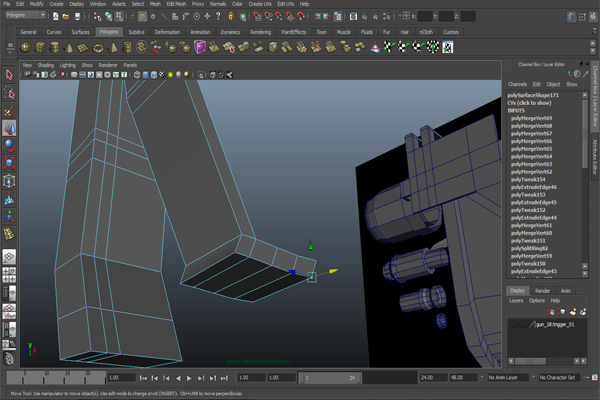Toggle layer display type box for gun_18:trigger_01

point(523,325)
